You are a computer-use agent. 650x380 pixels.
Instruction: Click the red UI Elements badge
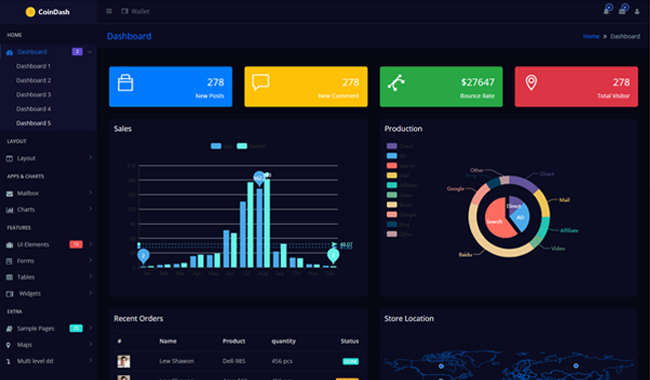(x=76, y=244)
